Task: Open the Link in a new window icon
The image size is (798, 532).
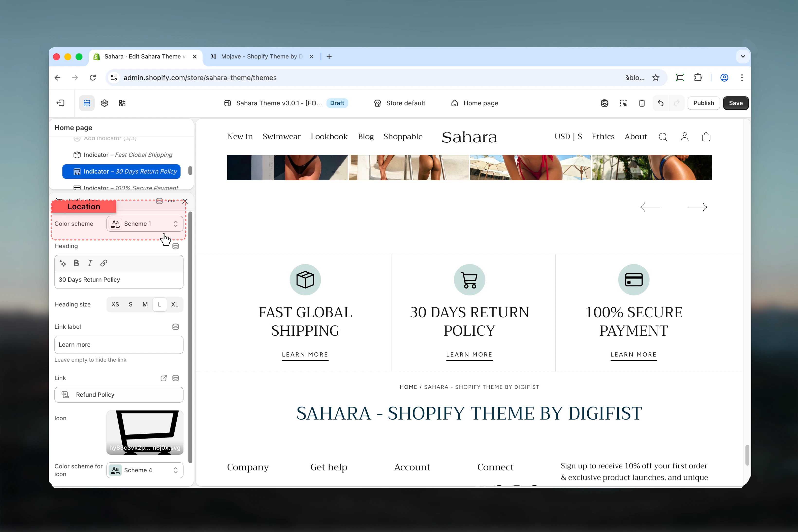Action: pos(164,378)
